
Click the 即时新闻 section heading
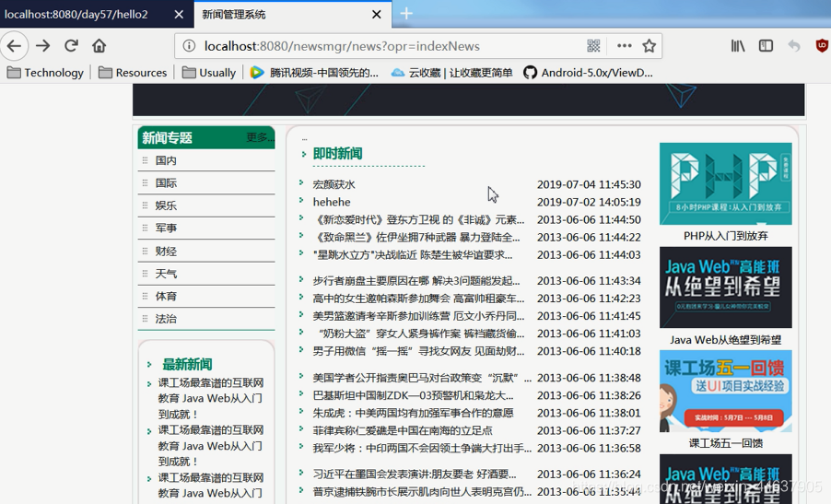tap(337, 154)
